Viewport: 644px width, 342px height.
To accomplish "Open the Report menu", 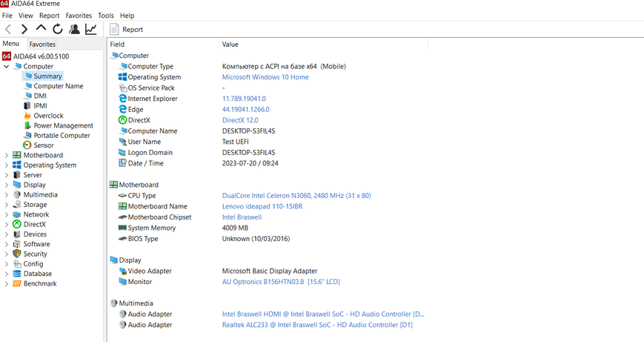I will pos(50,16).
